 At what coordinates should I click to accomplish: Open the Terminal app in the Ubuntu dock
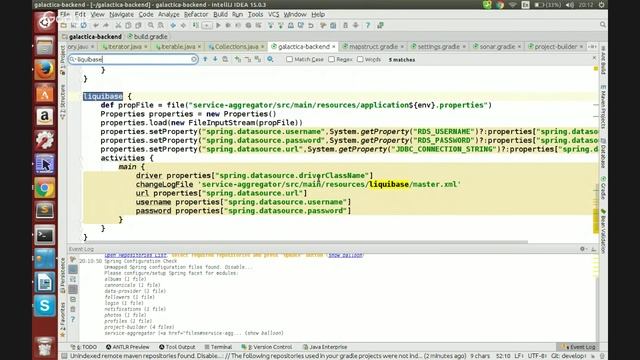click(x=44, y=235)
